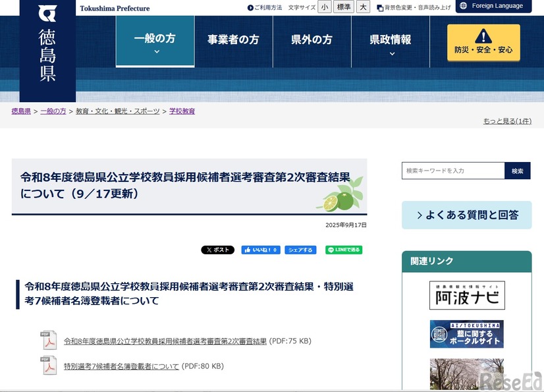Click the Tokushima Prefecture emblem logo

pos(47,13)
